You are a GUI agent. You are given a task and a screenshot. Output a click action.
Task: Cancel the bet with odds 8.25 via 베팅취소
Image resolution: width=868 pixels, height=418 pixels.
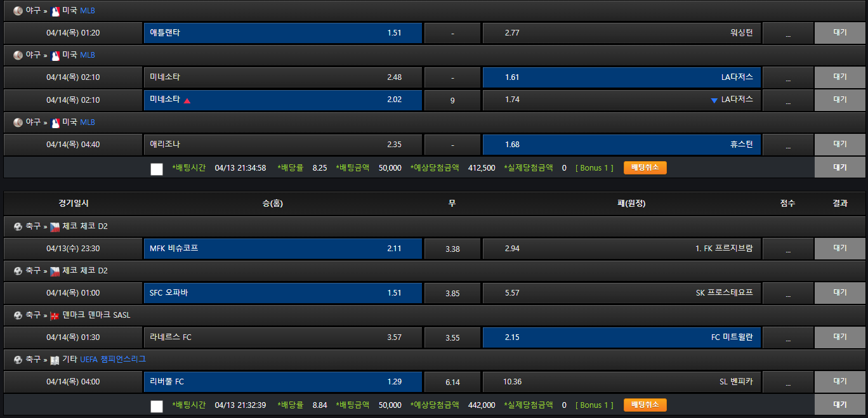(x=645, y=167)
